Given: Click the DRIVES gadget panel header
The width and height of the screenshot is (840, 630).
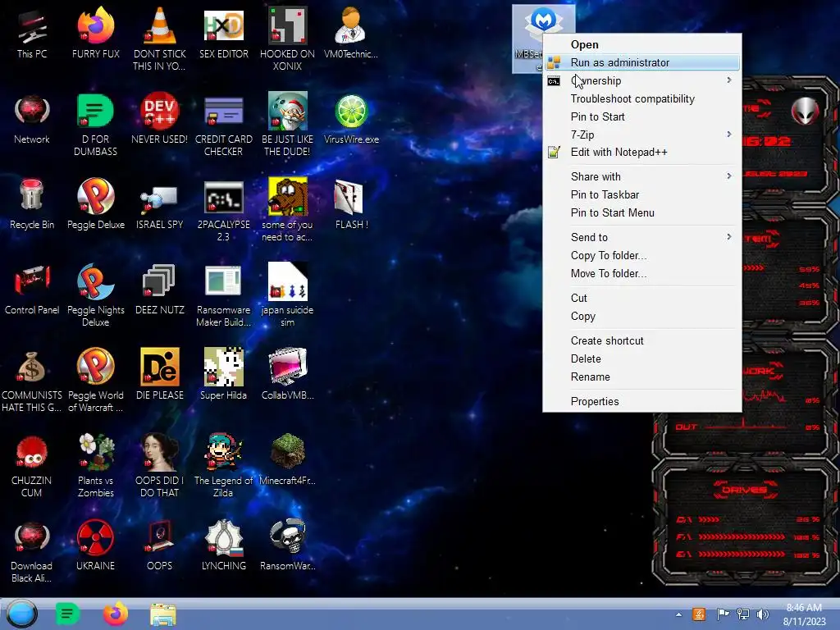Looking at the screenshot, I should coord(745,490).
